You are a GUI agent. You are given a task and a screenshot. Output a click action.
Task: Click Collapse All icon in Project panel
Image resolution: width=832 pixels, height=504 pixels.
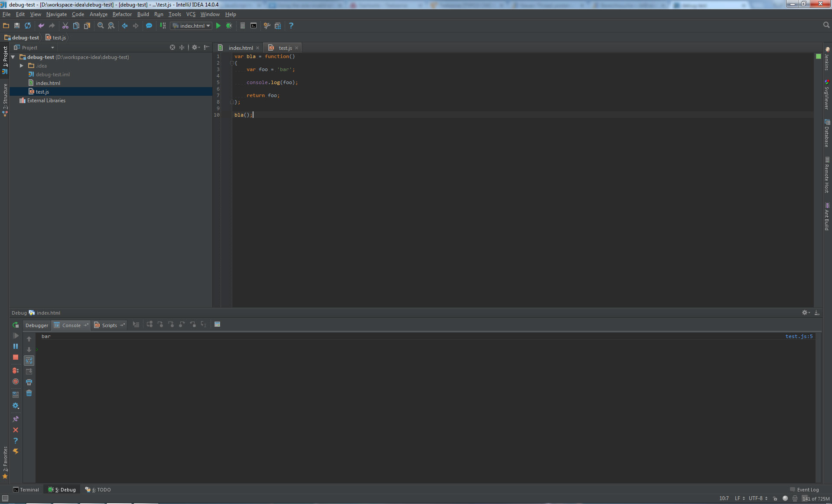[x=182, y=47]
